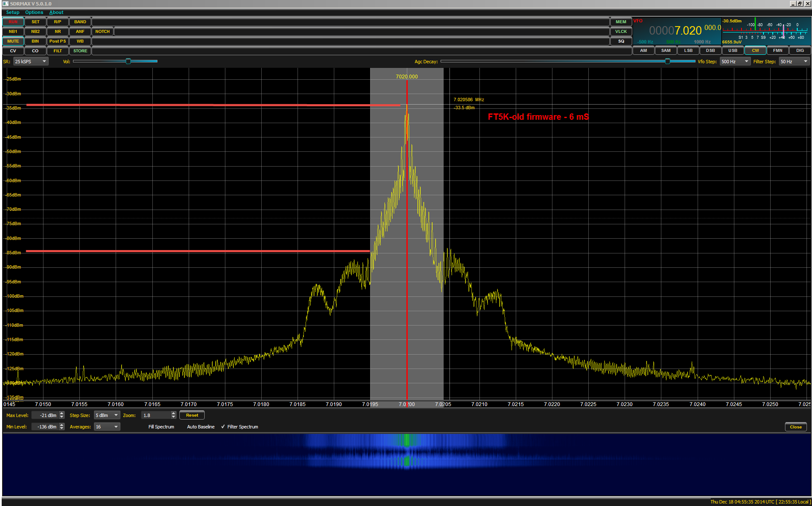Open the SR sample rate dropdown
This screenshot has height=506, width=812.
31,62
